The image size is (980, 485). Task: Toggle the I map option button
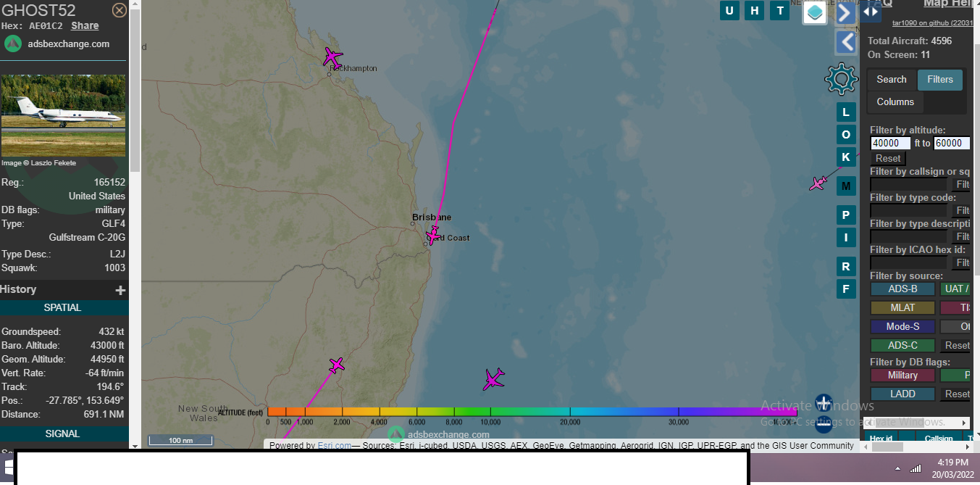(845, 237)
